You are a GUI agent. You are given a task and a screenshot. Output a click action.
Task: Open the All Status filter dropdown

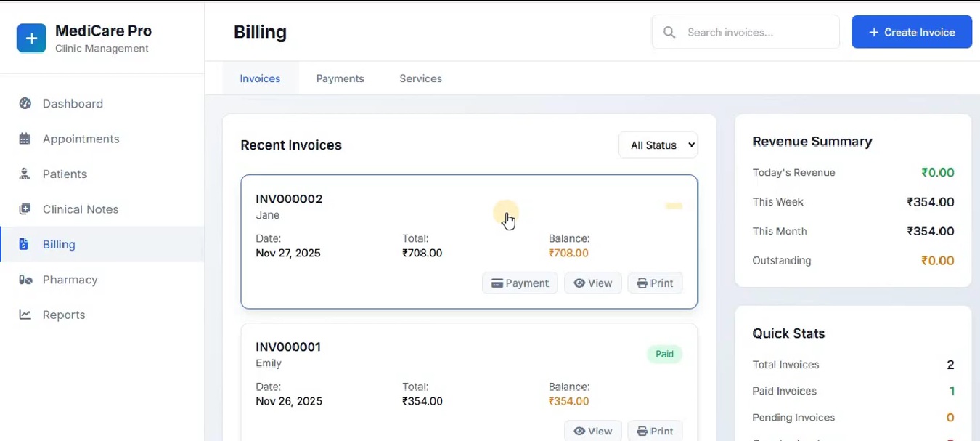(x=658, y=145)
